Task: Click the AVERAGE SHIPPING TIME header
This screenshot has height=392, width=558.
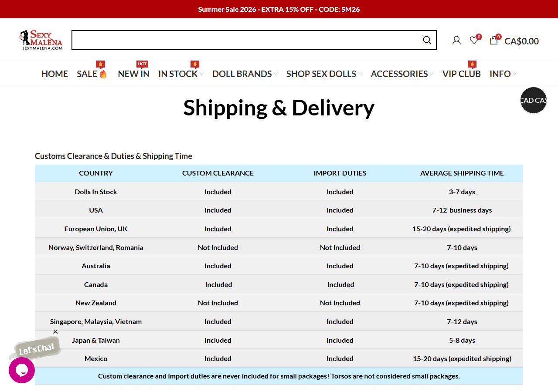Action: tap(462, 173)
